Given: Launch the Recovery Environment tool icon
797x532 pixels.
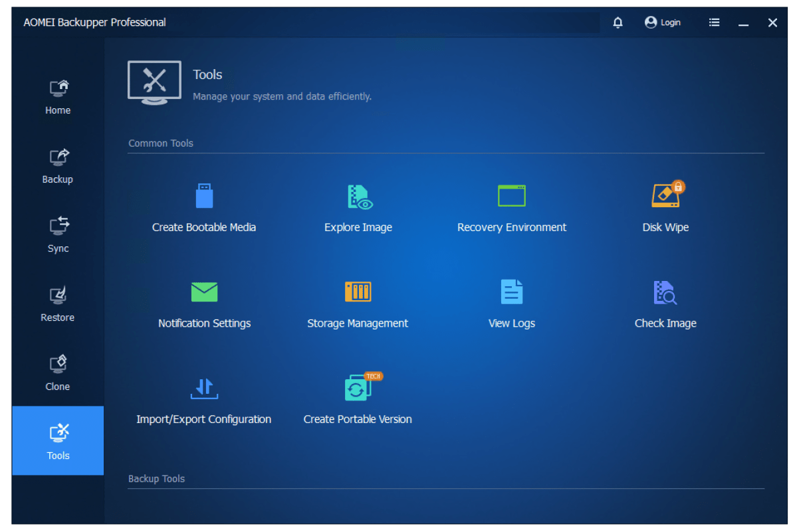Looking at the screenshot, I should point(511,195).
